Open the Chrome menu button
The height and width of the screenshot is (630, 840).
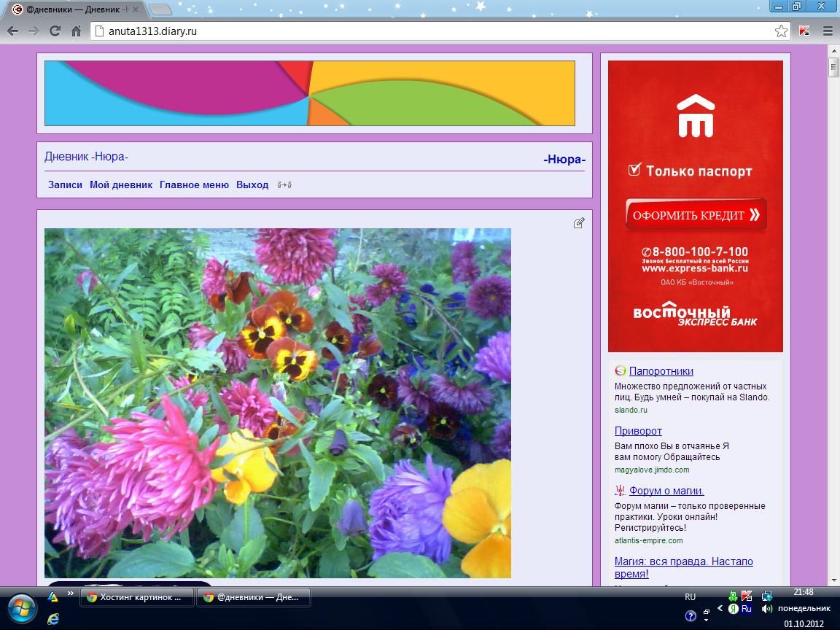coord(827,31)
